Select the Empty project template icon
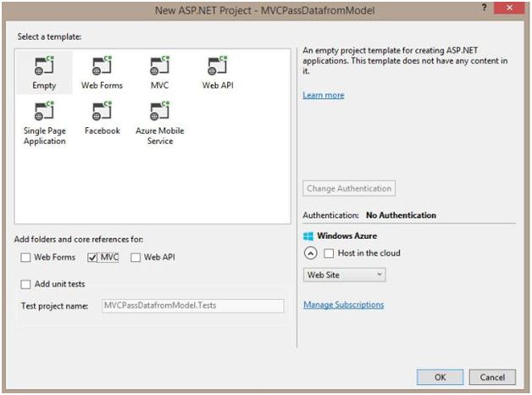This screenshot has height=395, width=532. pyautogui.click(x=44, y=66)
